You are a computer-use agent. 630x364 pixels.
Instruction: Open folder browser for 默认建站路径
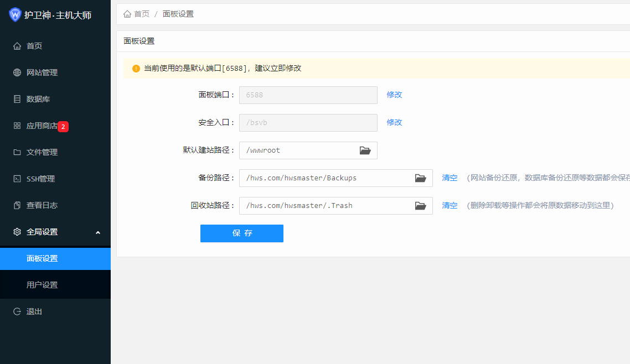click(x=365, y=150)
